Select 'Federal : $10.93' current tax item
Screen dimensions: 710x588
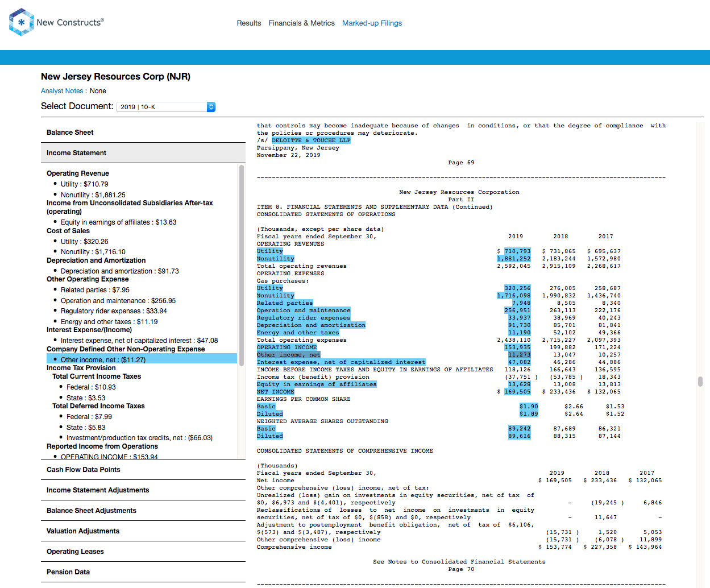pyautogui.click(x=91, y=387)
